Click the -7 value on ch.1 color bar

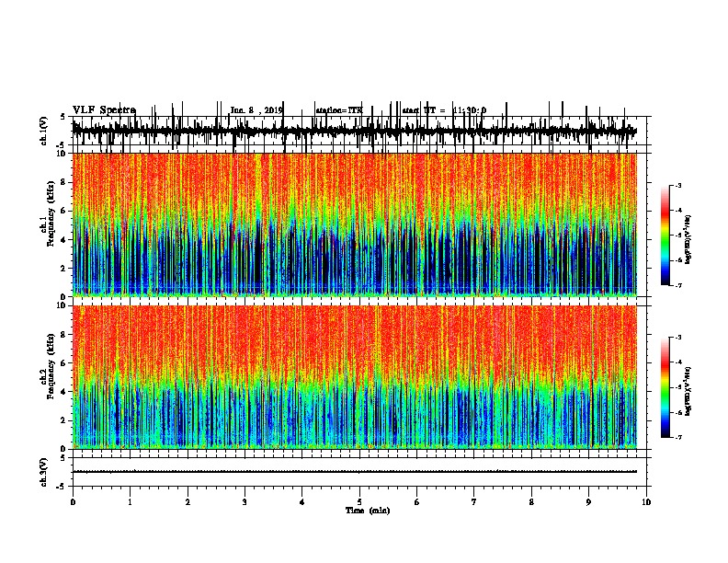coord(678,285)
